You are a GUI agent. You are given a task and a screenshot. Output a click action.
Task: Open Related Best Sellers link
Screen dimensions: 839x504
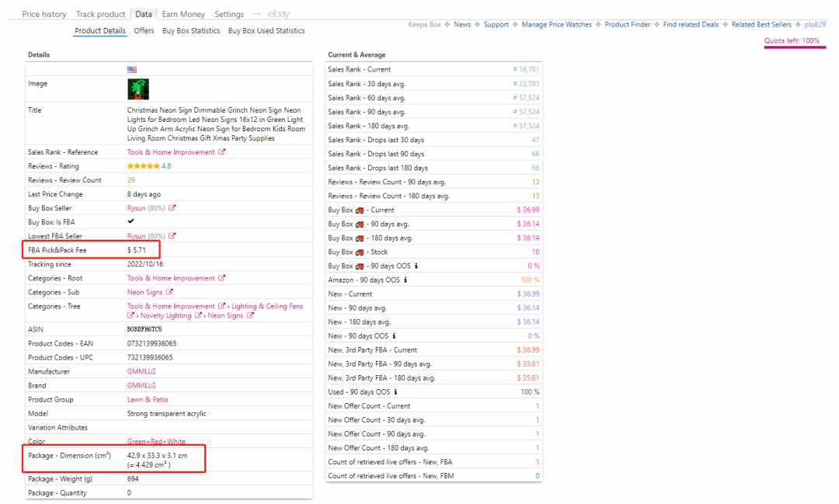click(761, 25)
